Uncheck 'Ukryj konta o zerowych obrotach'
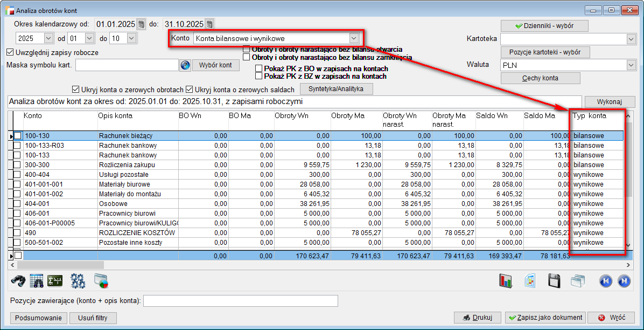The height and width of the screenshot is (330, 644). click(x=75, y=90)
